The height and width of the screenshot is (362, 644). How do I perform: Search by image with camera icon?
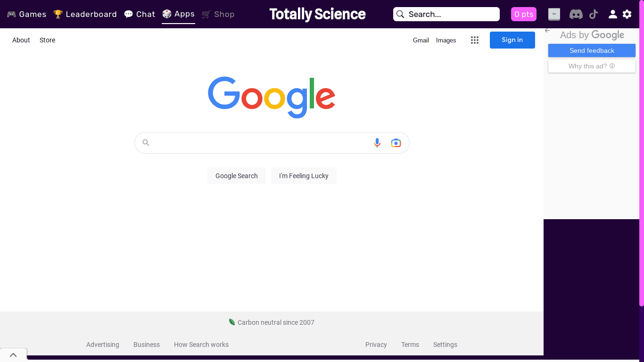point(396,143)
